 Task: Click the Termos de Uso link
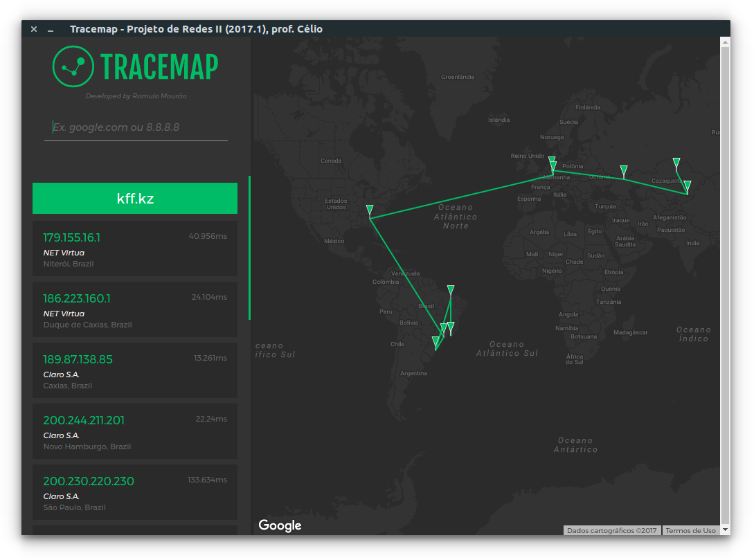tap(690, 531)
